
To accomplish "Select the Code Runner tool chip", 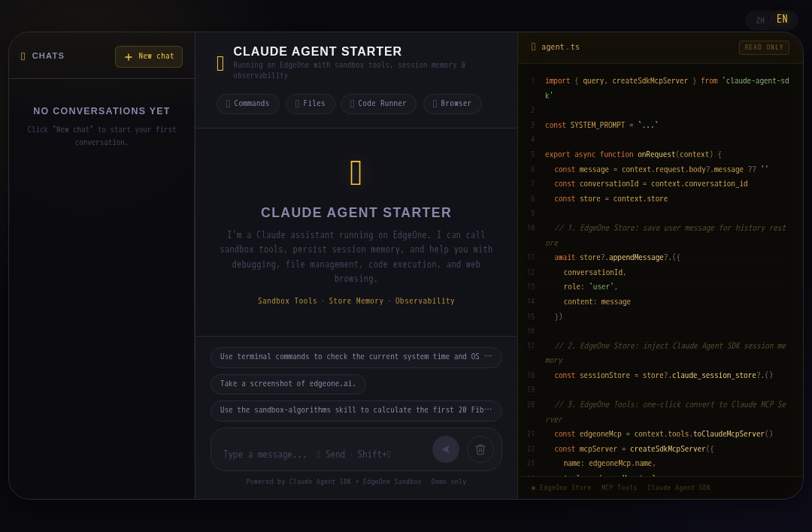I will coord(378,104).
